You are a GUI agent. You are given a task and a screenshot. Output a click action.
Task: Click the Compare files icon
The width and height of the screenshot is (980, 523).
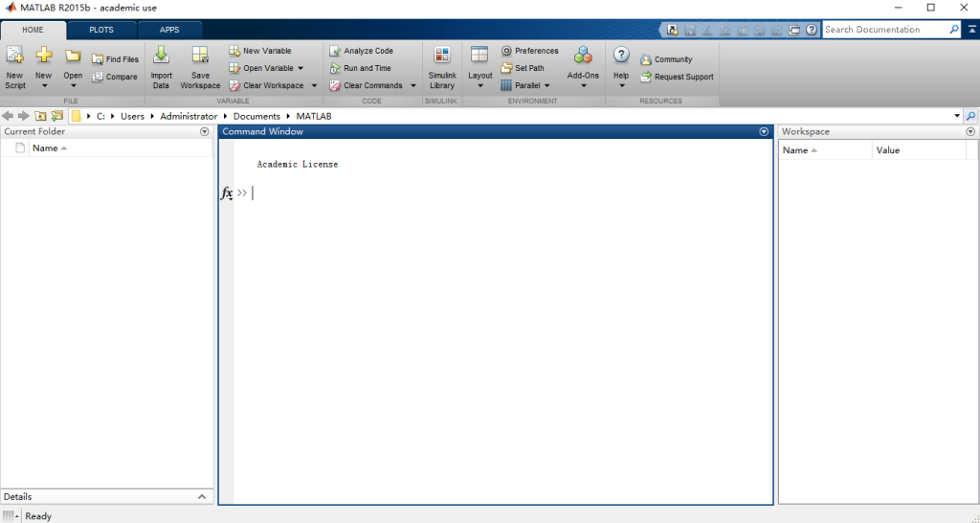pos(99,77)
